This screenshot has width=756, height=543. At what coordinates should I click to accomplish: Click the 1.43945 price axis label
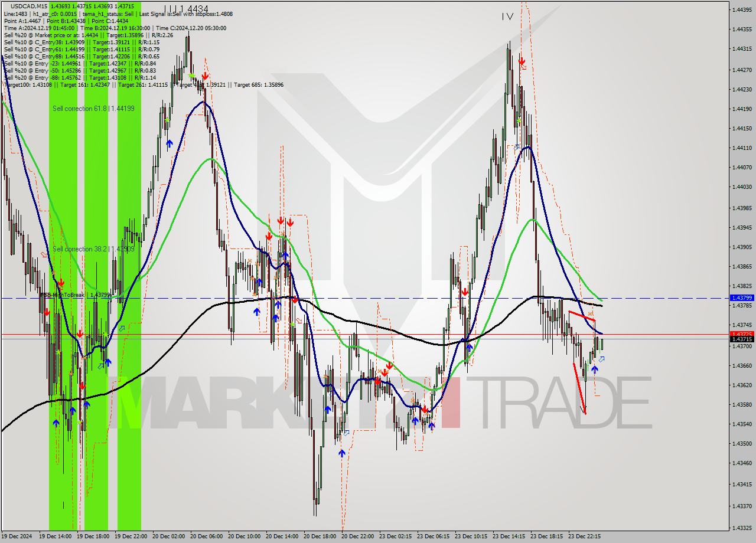pos(742,227)
